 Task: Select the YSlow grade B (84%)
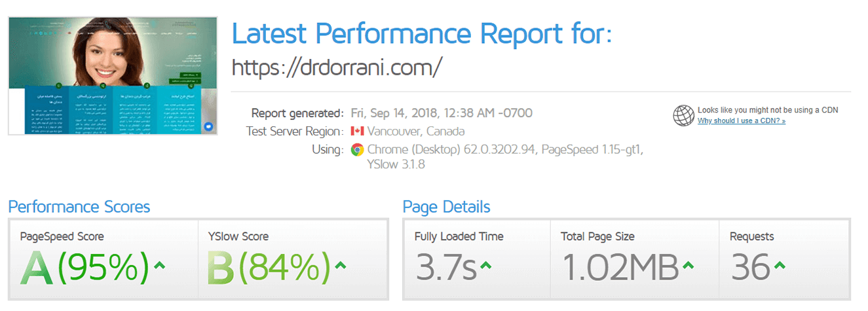coord(269,267)
